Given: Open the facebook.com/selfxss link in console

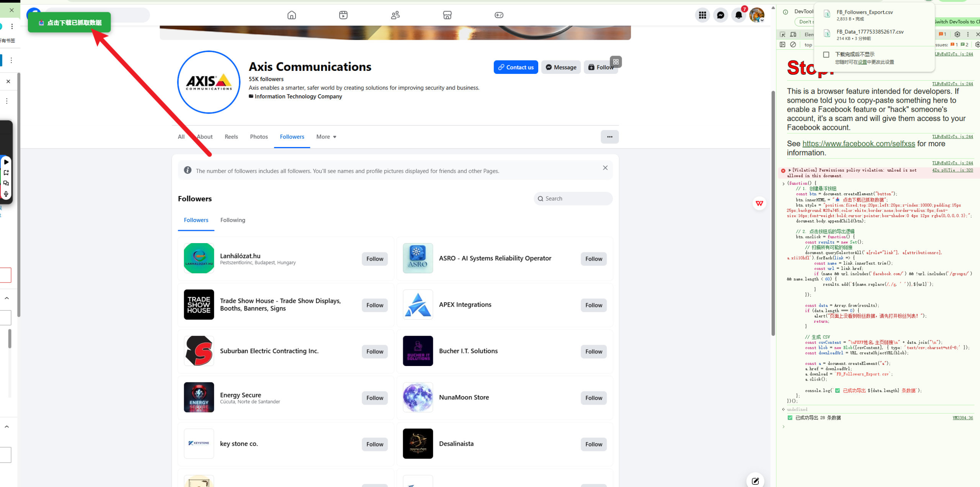Looking at the screenshot, I should tap(858, 144).
